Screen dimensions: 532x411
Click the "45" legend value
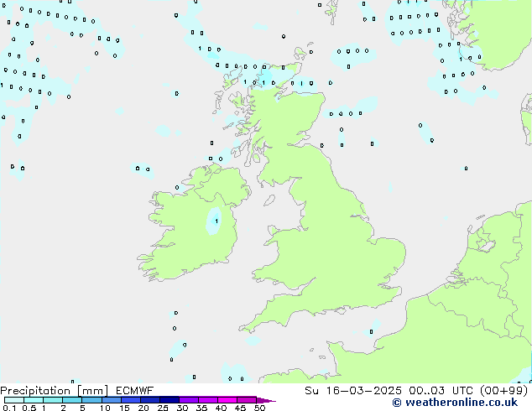point(240,408)
